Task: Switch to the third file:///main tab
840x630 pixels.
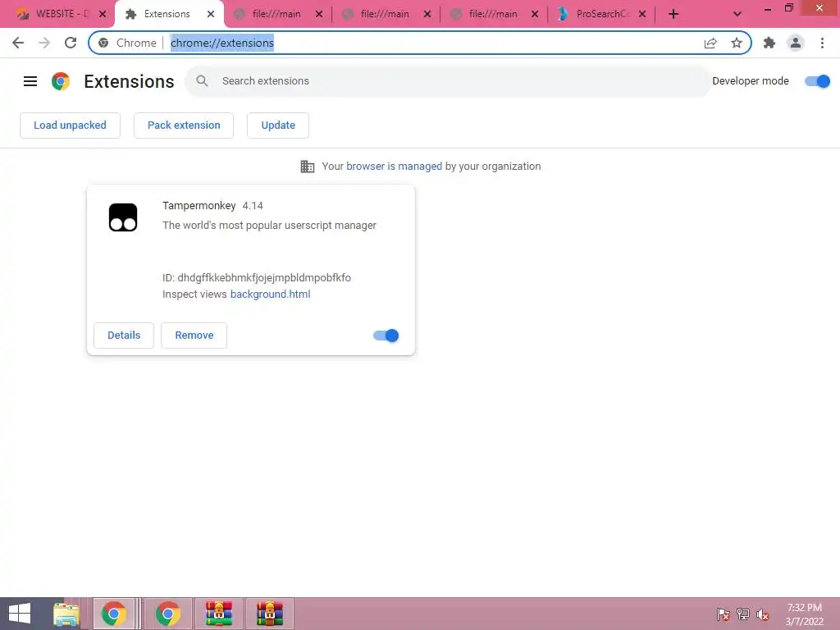Action: (493, 14)
